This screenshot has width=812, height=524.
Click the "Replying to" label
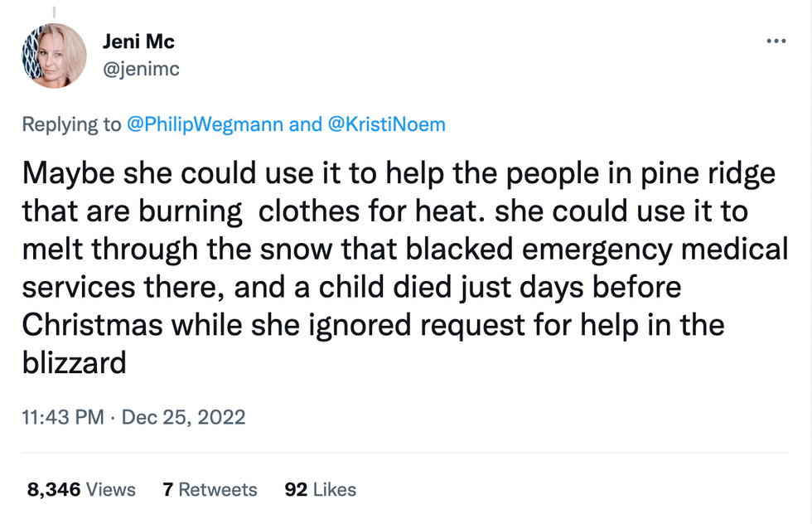tap(71, 124)
